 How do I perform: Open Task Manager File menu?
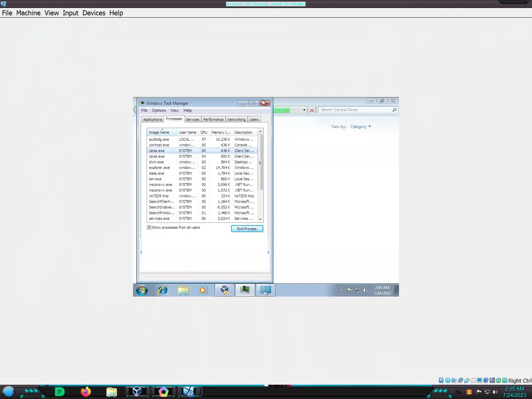tap(144, 110)
